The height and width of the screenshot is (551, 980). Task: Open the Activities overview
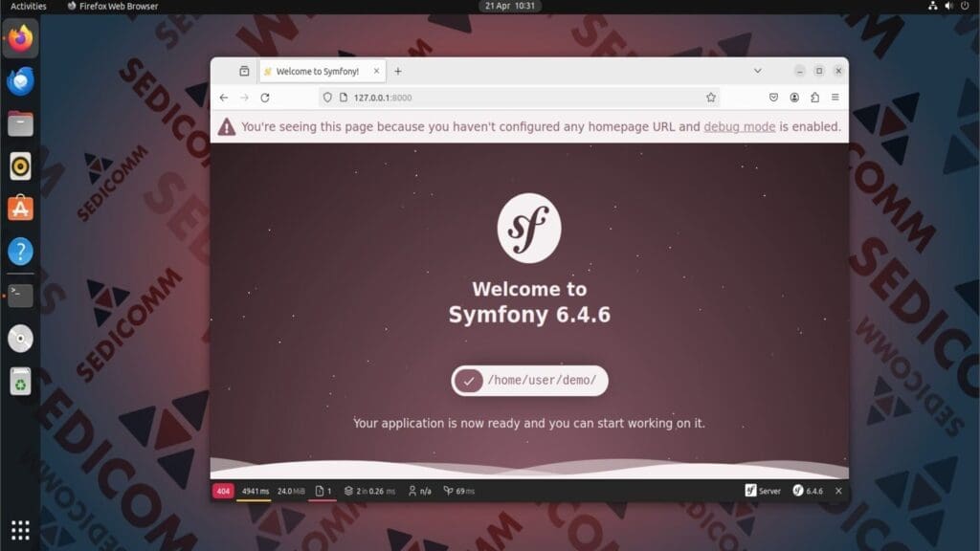pos(28,6)
